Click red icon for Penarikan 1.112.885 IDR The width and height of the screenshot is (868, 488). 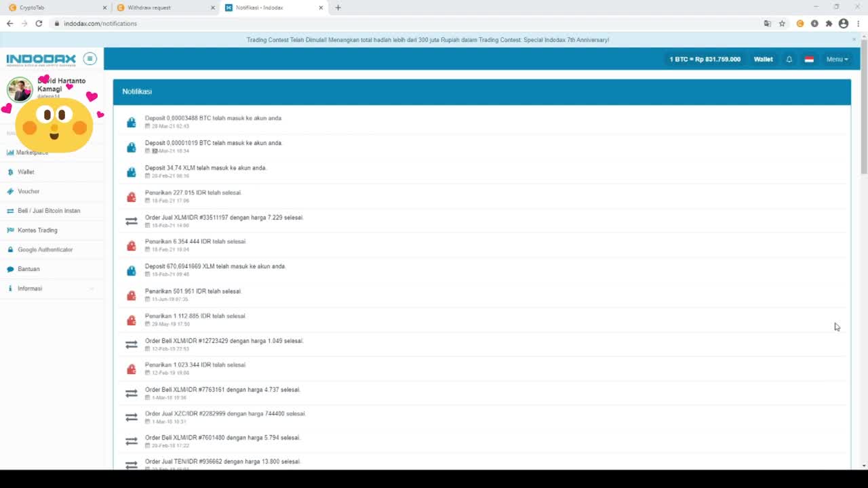click(132, 320)
